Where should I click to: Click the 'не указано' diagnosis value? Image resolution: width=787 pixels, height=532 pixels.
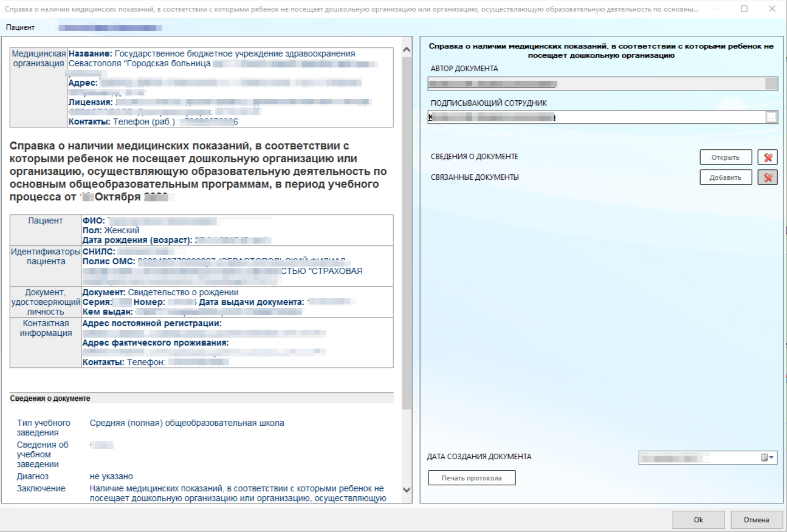click(111, 476)
